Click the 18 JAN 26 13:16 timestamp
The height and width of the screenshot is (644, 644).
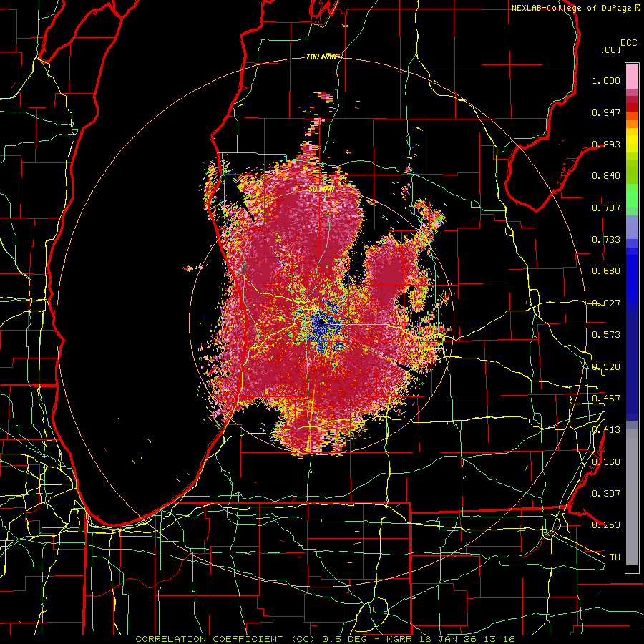tap(467, 639)
